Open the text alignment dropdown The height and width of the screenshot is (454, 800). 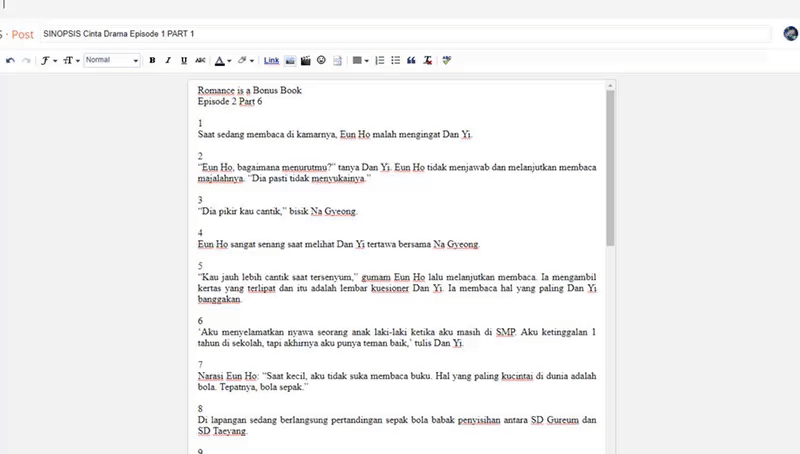[360, 60]
